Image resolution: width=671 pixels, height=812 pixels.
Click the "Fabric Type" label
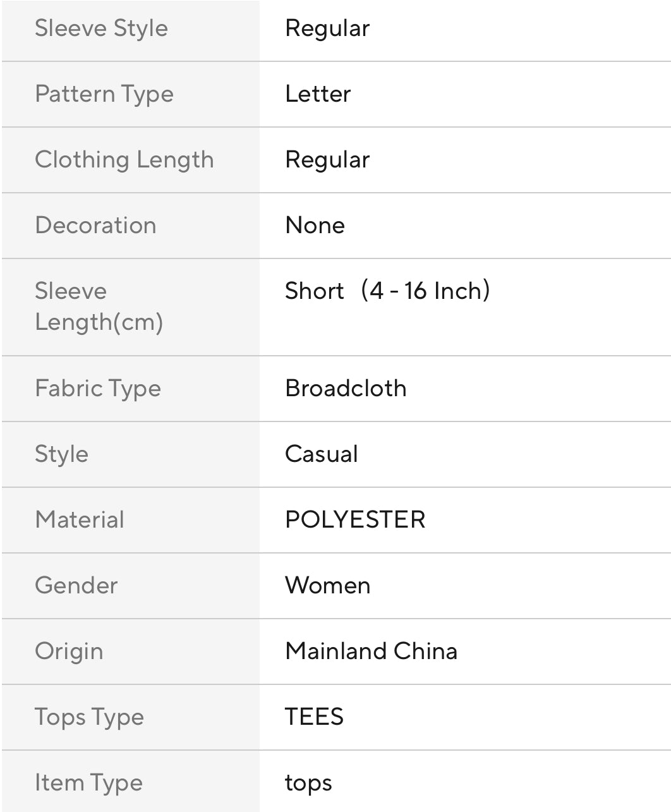(x=98, y=389)
